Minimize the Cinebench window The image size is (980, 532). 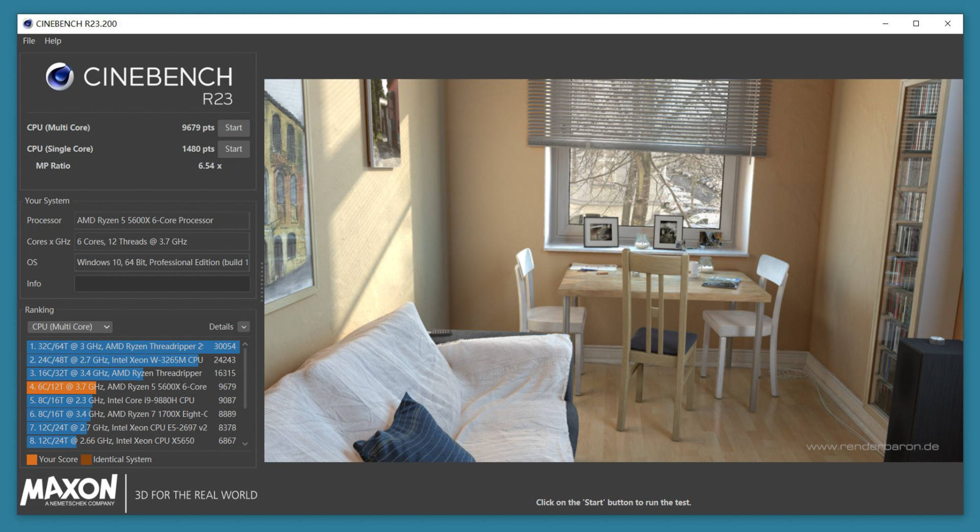coord(885,23)
